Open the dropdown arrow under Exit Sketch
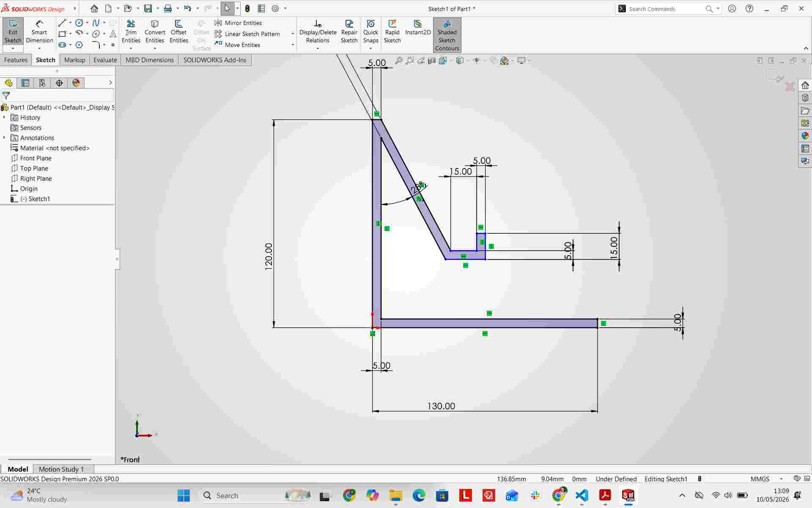This screenshot has height=508, width=812. pos(13,49)
